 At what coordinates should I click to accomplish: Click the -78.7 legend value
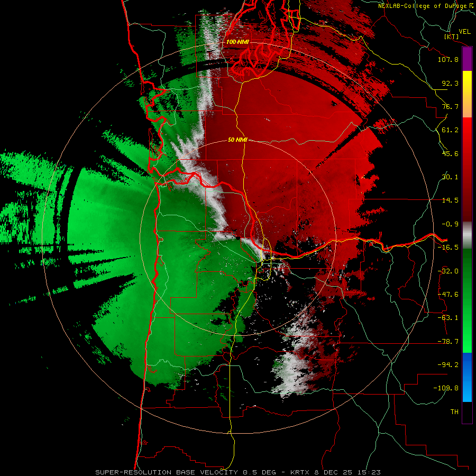click(448, 342)
